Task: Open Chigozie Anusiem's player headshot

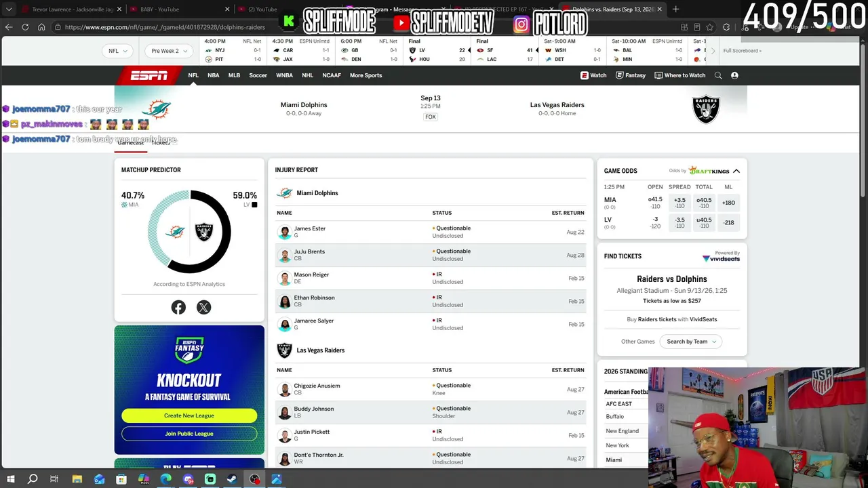Action: coord(285,389)
